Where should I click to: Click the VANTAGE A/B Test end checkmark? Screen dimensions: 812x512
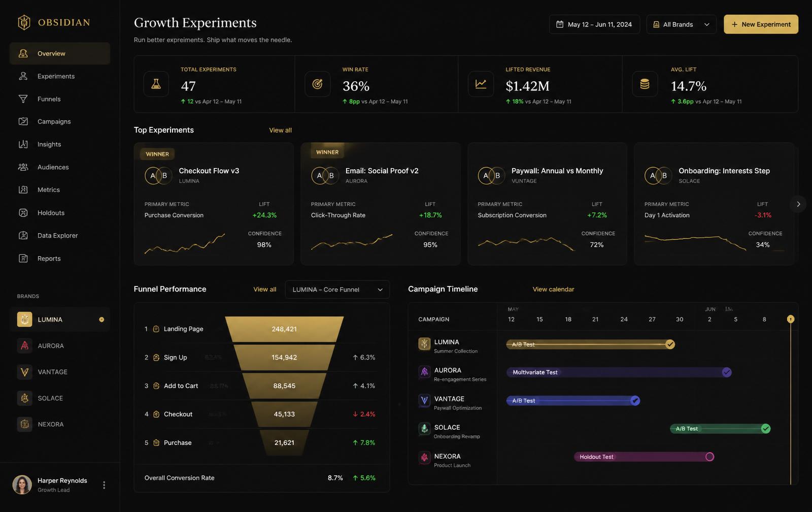(635, 401)
